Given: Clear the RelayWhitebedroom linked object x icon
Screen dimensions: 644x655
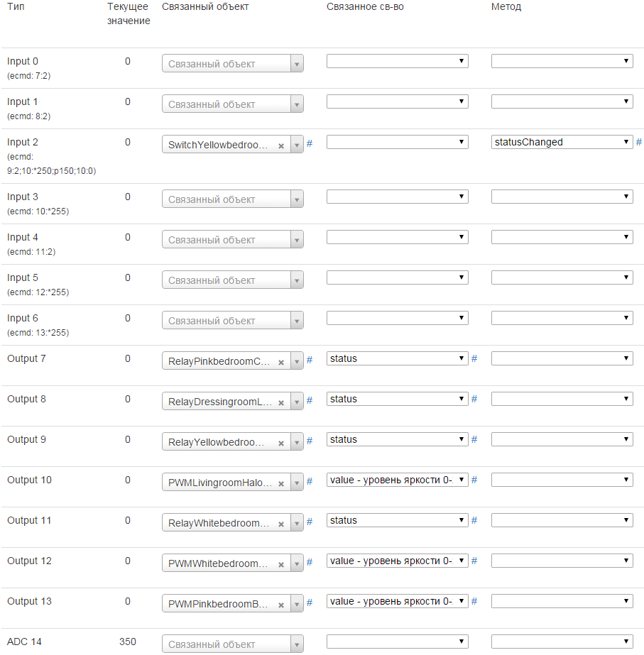Looking at the screenshot, I should (281, 524).
